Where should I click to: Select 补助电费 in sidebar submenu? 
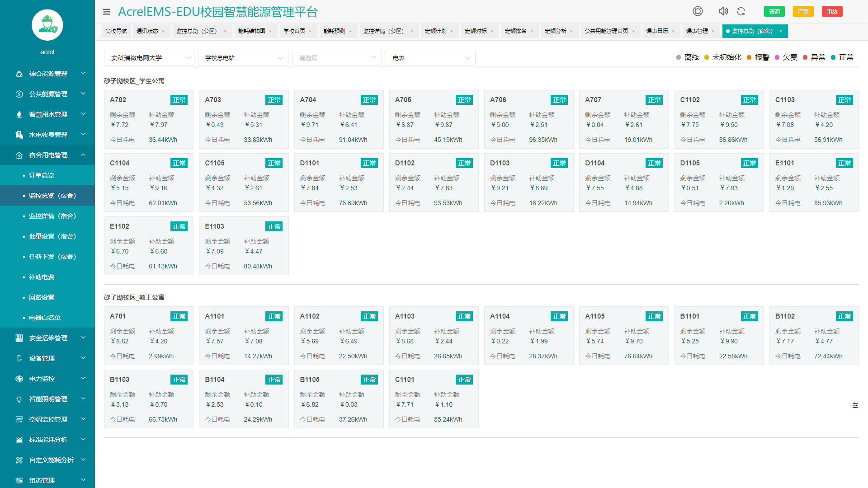[x=42, y=277]
